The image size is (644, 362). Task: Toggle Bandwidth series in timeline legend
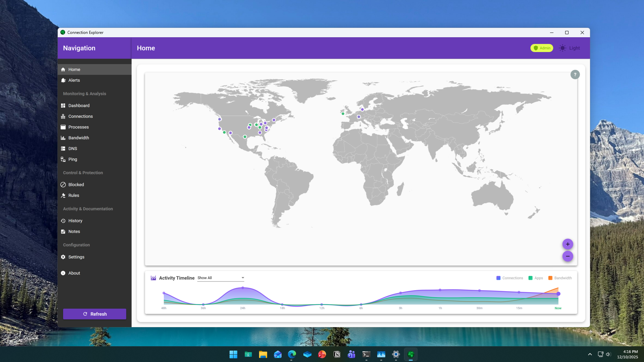560,278
